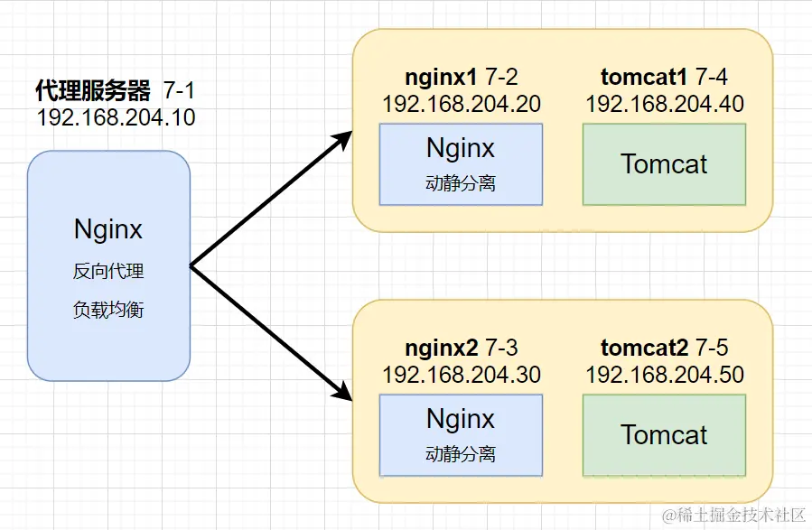Click the tomcat2 7-5 heading
Viewport: 812px width, 530px height.
pyautogui.click(x=665, y=348)
